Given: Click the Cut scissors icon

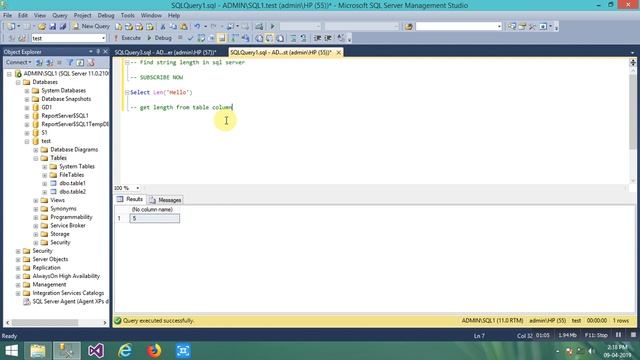Looking at the screenshot, I should tap(162, 27).
